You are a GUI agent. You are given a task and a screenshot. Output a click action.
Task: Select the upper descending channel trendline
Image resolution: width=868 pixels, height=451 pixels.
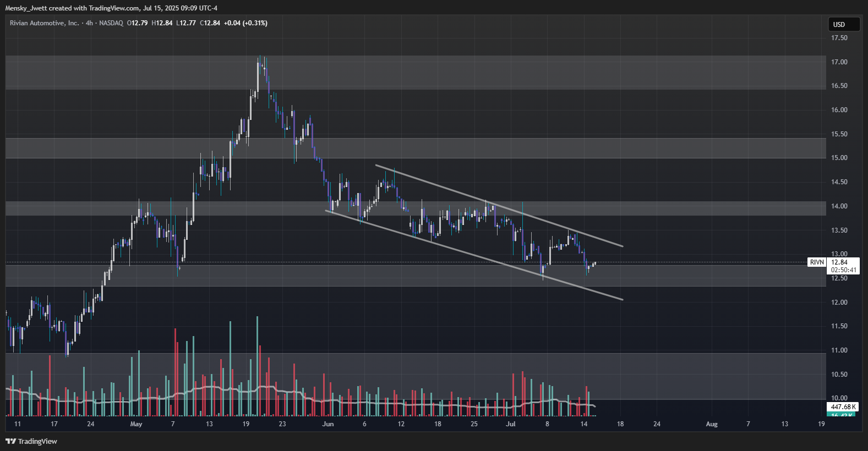point(499,206)
